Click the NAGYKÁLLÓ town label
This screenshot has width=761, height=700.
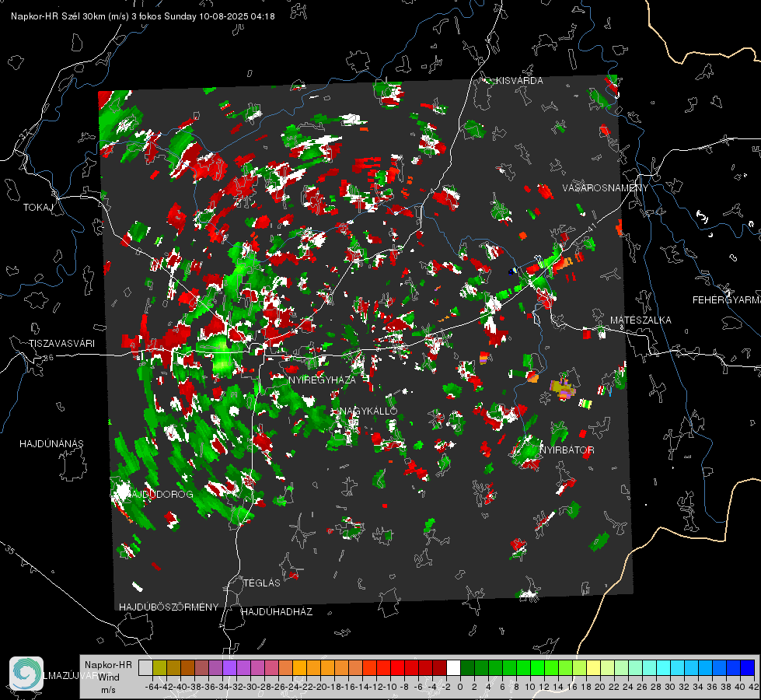(x=368, y=411)
